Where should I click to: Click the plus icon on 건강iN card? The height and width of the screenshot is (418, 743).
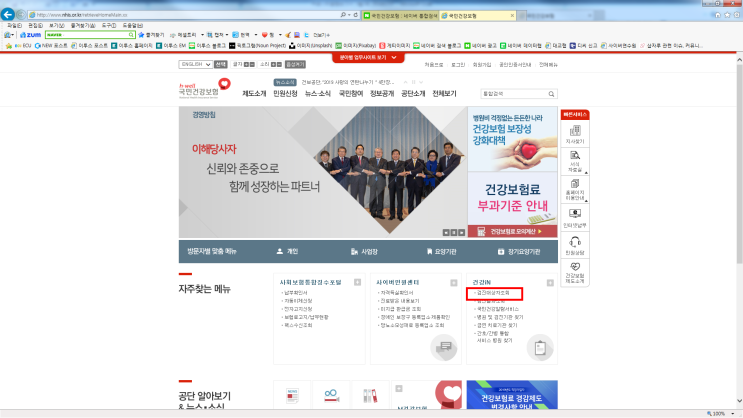tap(550, 283)
